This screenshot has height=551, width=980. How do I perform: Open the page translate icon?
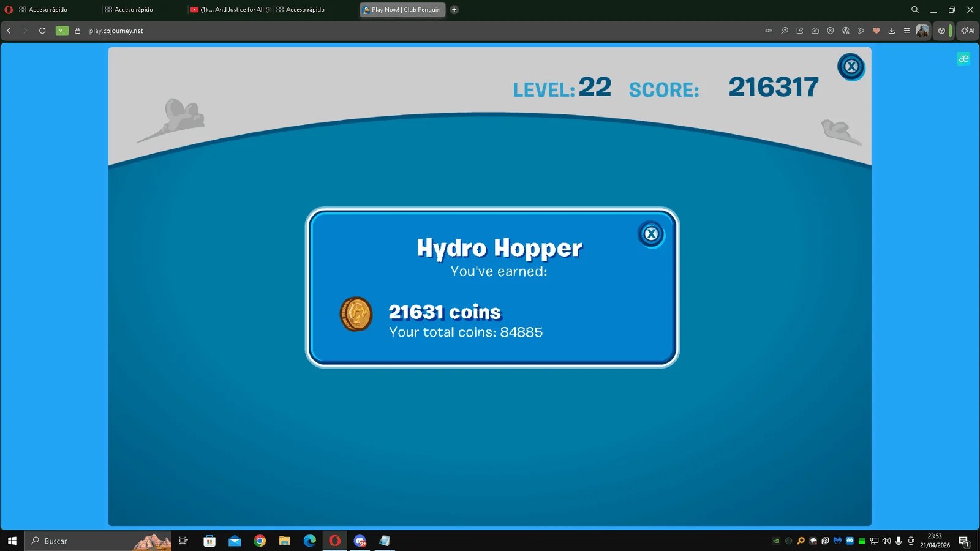pyautogui.click(x=846, y=31)
